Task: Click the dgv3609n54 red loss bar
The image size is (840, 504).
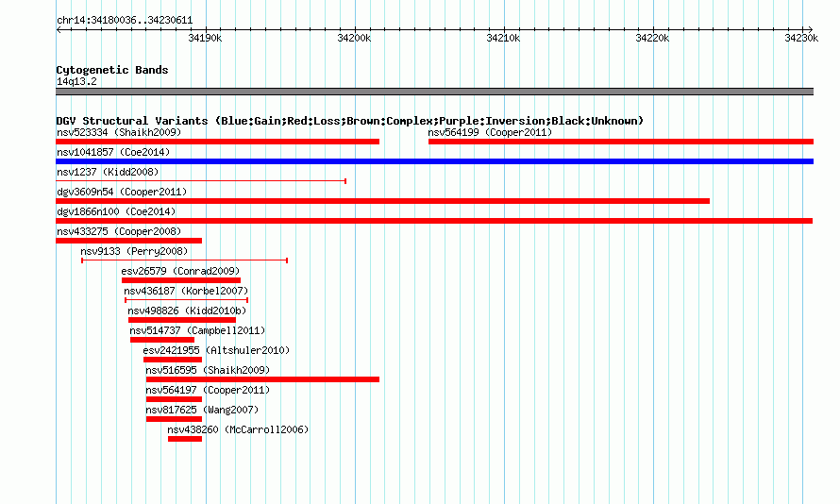Action: click(x=382, y=201)
